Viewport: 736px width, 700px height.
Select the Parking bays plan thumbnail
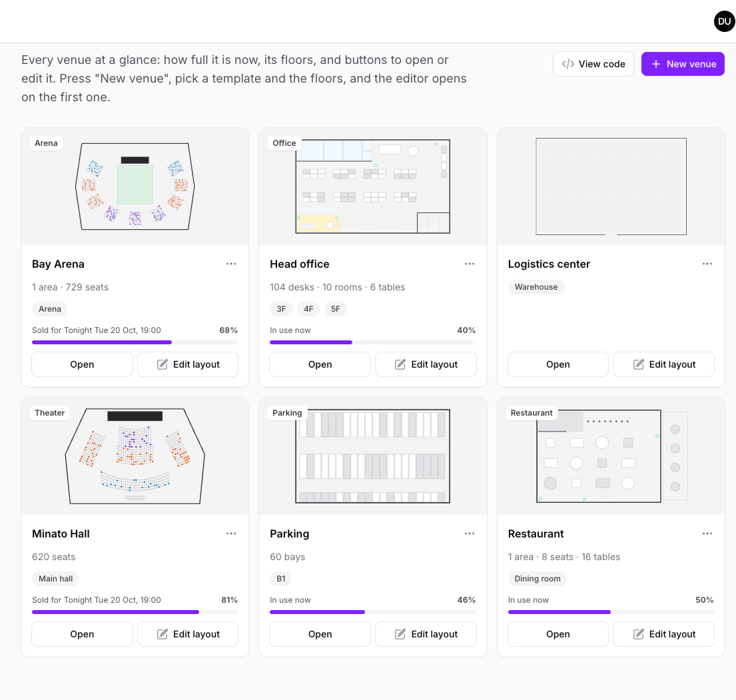point(373,456)
